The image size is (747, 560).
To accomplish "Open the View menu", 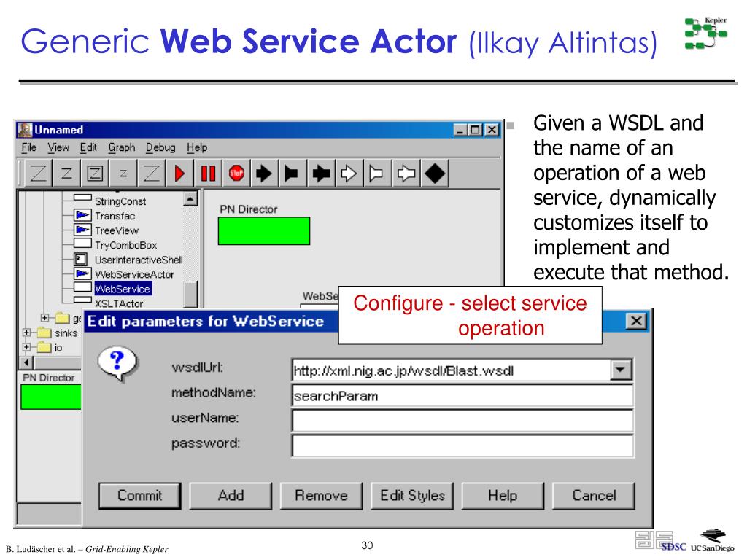I will pos(58,147).
